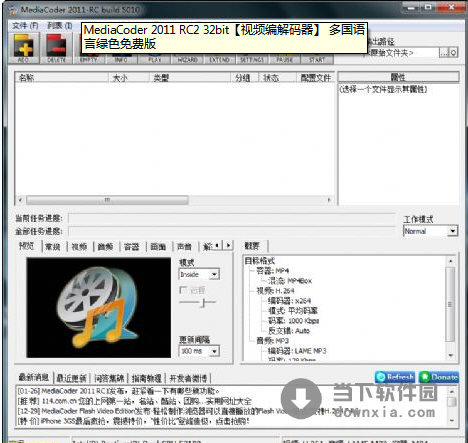The image size is (468, 443).
Task: Click the slider under the mode checkbox
Action: (x=198, y=303)
